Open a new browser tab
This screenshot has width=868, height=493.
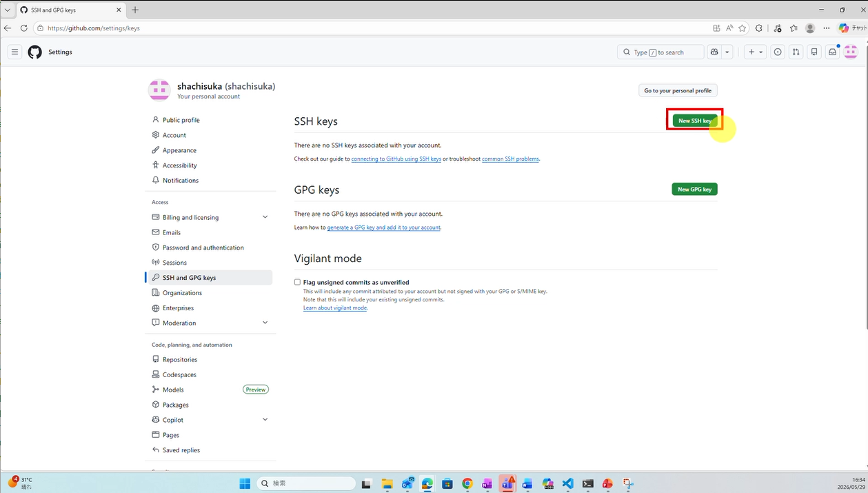(135, 10)
